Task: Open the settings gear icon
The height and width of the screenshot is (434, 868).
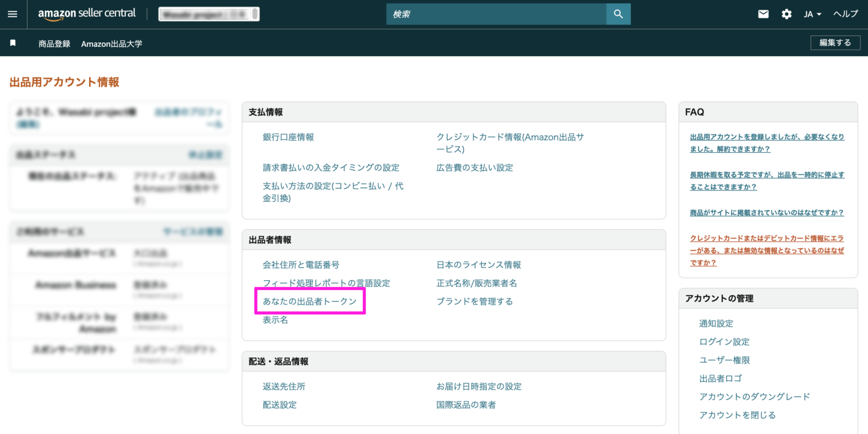Action: coord(786,14)
